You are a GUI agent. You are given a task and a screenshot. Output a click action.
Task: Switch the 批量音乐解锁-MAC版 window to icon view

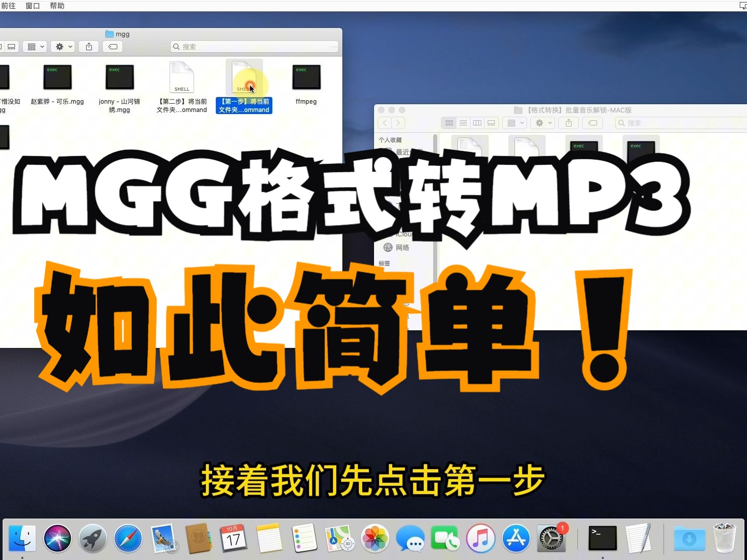[449, 123]
